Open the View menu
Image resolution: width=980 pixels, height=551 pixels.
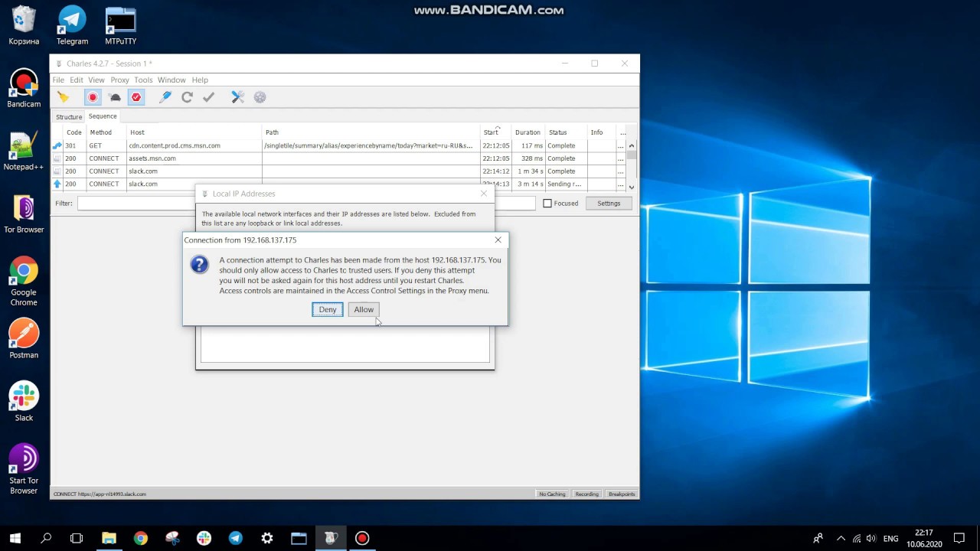(96, 80)
